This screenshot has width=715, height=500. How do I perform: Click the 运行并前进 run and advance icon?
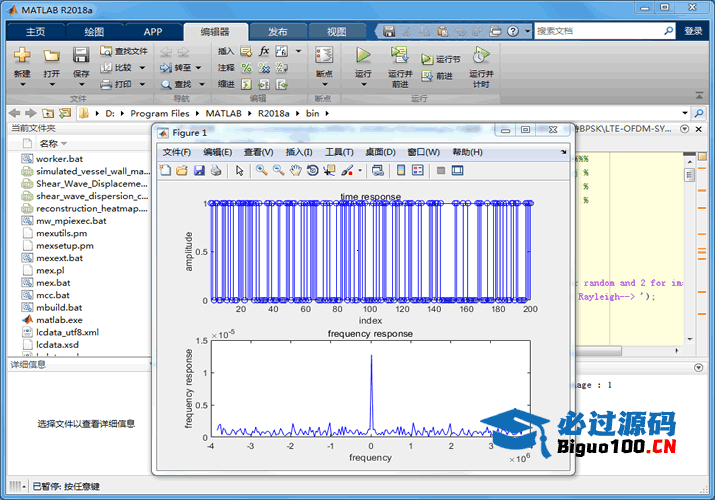coord(399,55)
